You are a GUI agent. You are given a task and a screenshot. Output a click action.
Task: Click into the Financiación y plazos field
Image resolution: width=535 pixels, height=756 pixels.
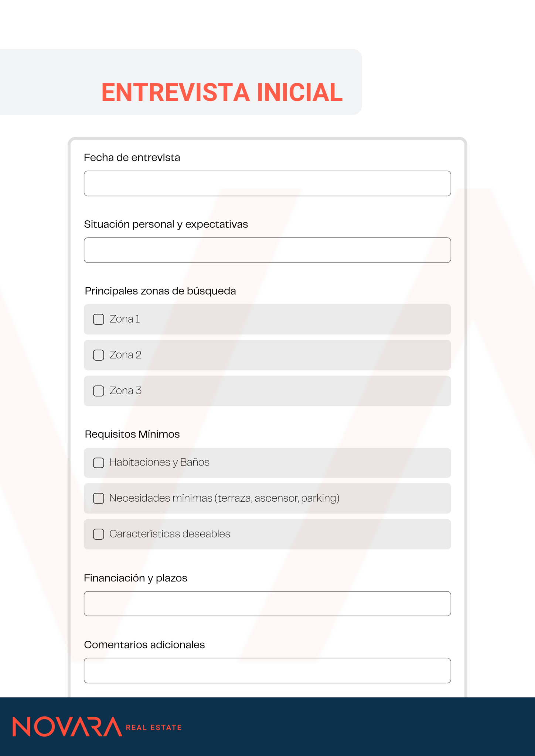[x=267, y=604]
